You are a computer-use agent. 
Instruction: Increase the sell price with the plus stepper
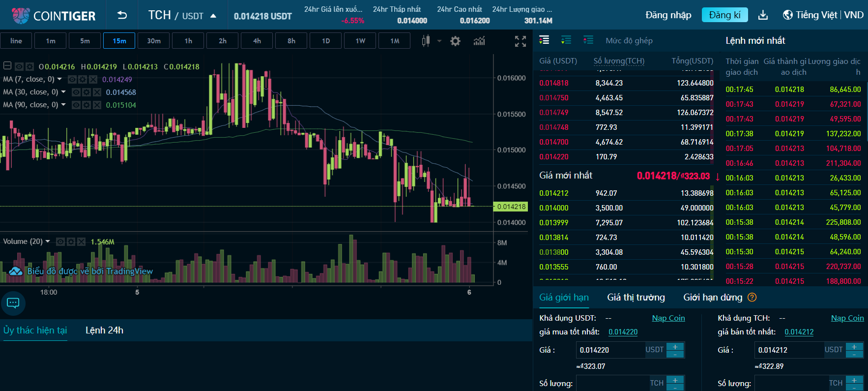click(854, 347)
